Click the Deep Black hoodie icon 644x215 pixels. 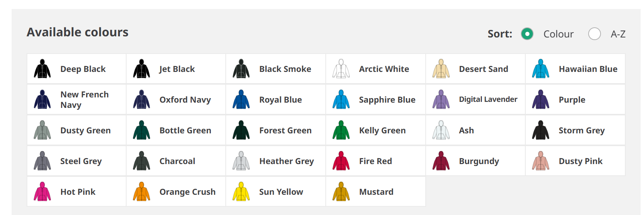[42, 69]
